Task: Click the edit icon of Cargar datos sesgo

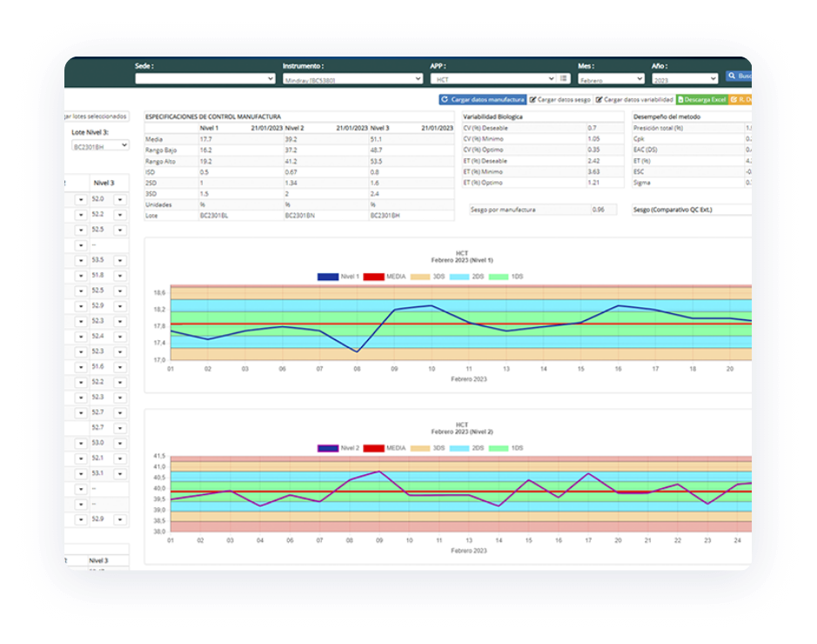Action: click(533, 99)
